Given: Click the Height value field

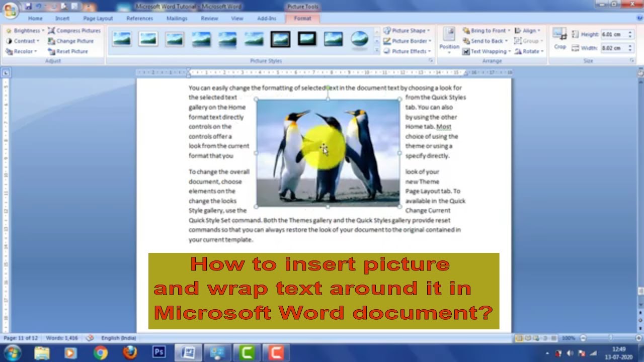Looking at the screenshot, I should 613,34.
